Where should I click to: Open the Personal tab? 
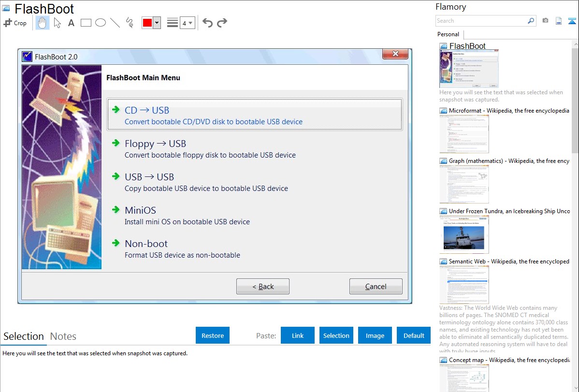click(x=449, y=34)
